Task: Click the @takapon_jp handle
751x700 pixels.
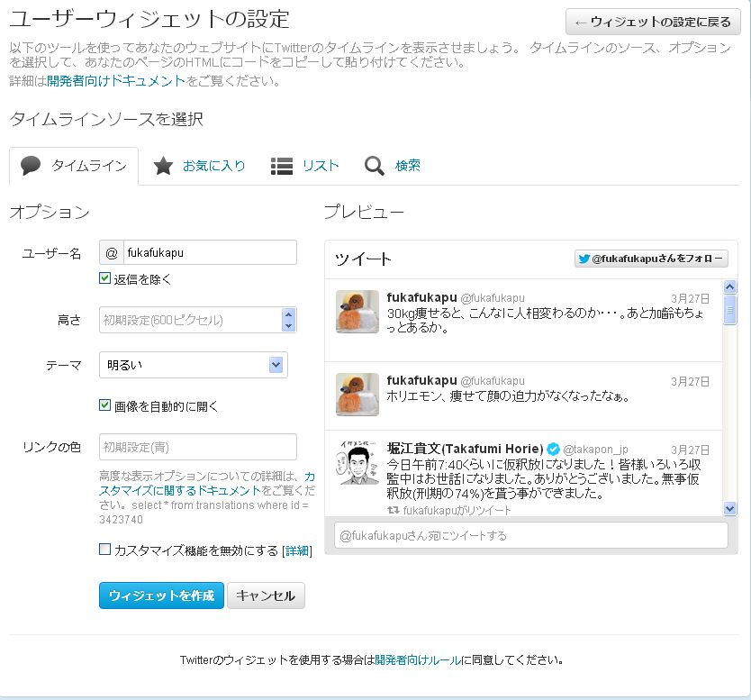Action: [x=595, y=450]
